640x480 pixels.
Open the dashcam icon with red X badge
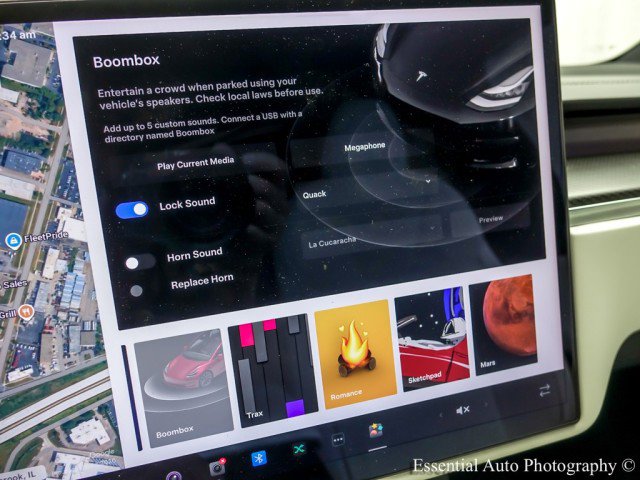(x=217, y=467)
